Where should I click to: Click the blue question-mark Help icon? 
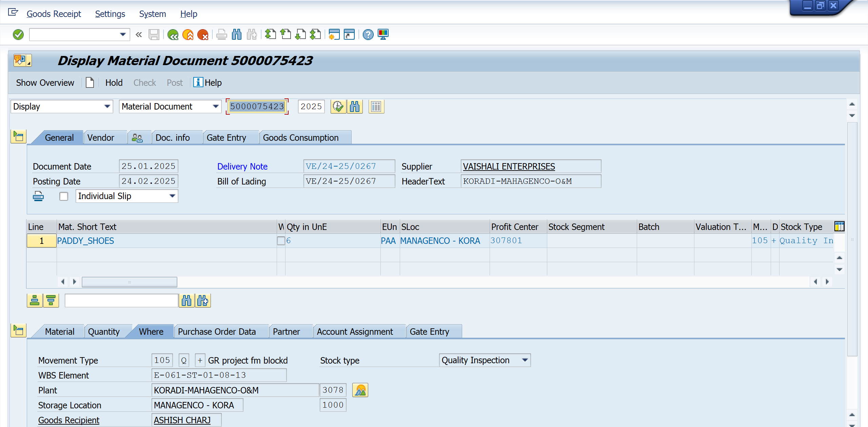coord(368,35)
